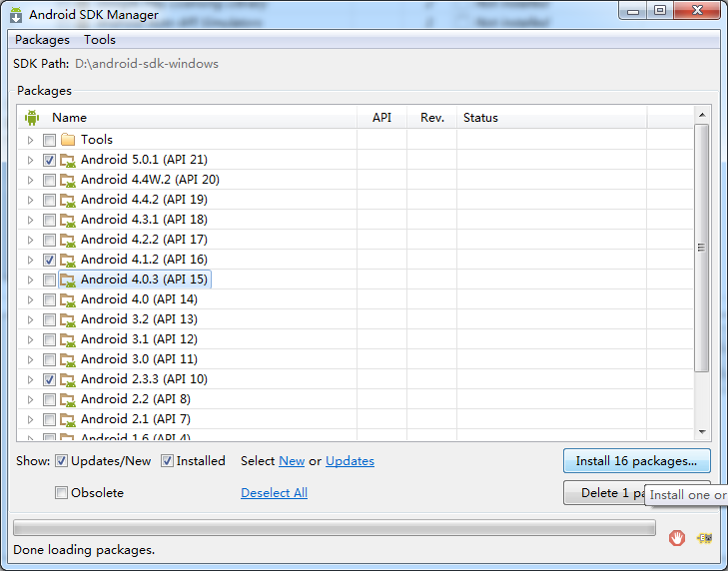Click the API column header

click(x=382, y=118)
